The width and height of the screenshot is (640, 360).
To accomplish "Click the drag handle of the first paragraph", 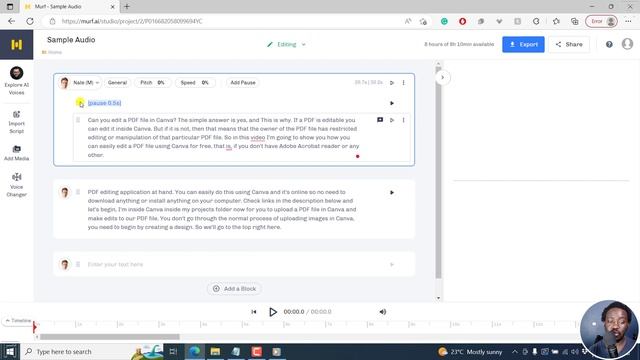I will tap(78, 120).
